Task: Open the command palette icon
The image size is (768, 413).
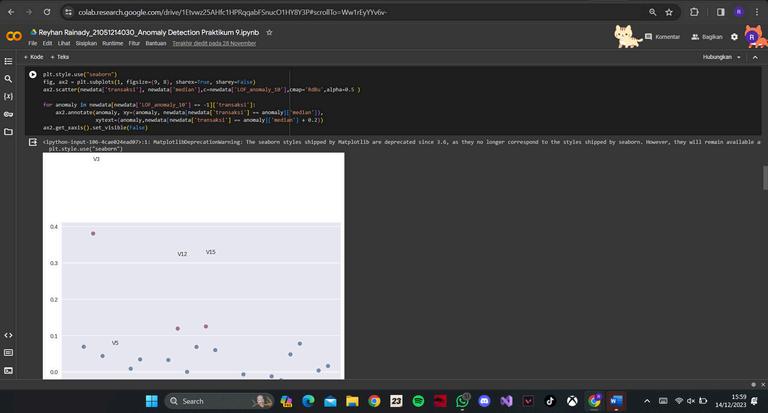Action: pyautogui.click(x=8, y=353)
